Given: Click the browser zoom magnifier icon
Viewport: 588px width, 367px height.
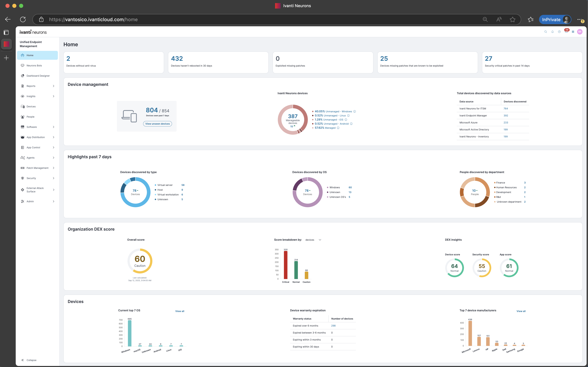Looking at the screenshot, I should (x=485, y=19).
